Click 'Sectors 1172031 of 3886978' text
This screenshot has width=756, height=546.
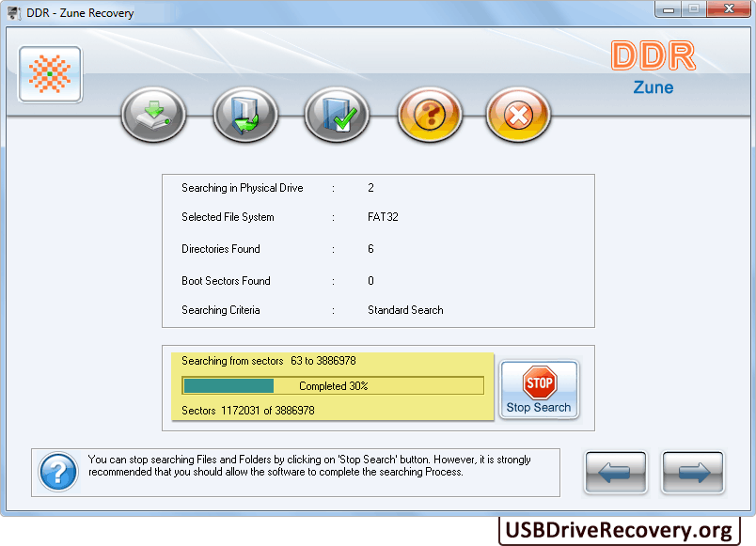tap(248, 411)
